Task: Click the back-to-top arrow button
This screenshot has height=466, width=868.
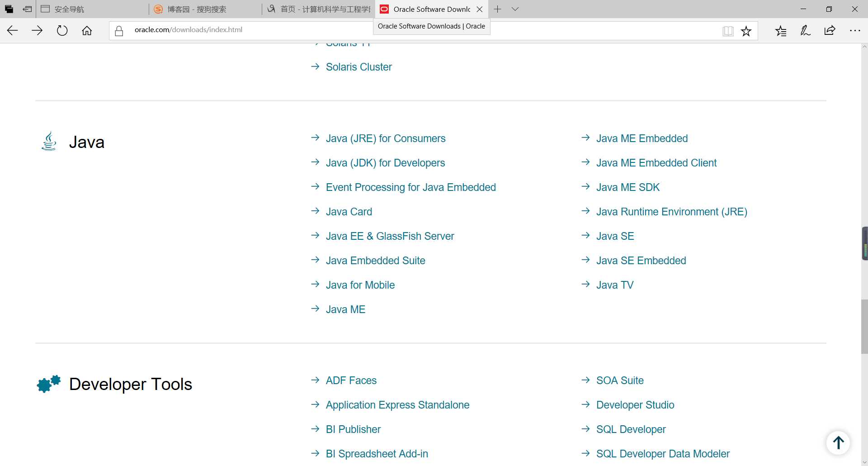Action: (x=838, y=442)
